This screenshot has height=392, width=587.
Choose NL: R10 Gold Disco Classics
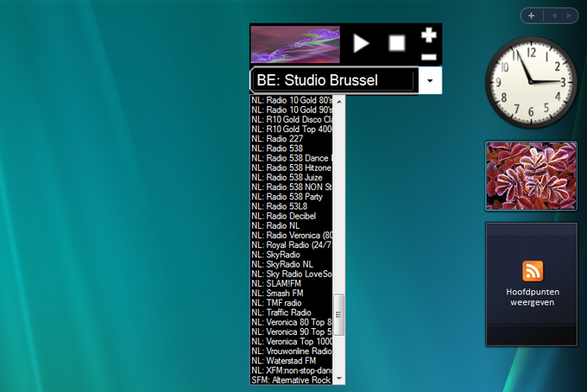(291, 119)
